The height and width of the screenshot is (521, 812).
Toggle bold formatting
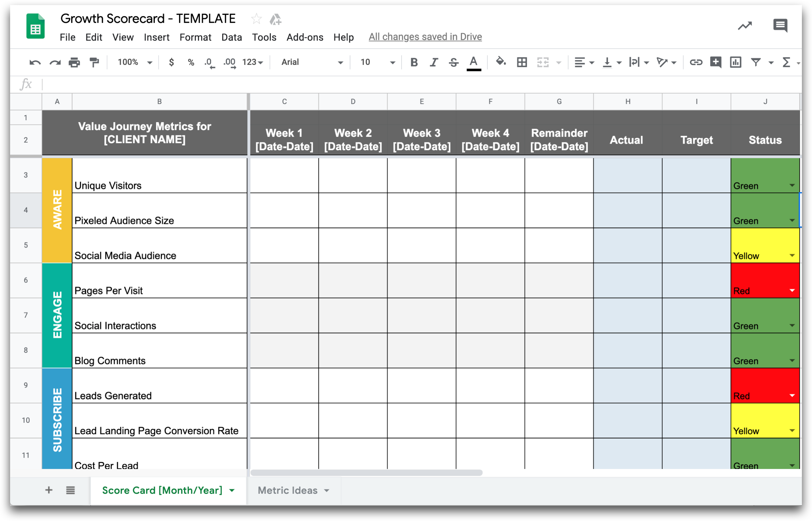coord(414,62)
